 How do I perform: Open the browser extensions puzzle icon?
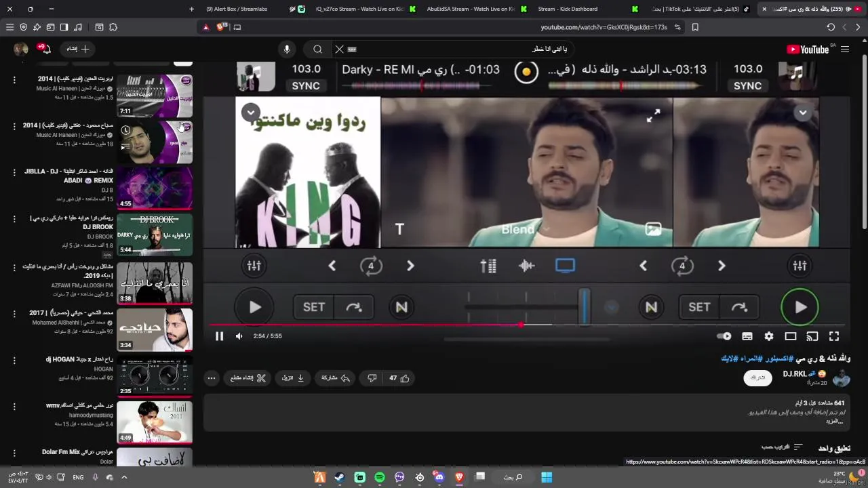click(113, 27)
